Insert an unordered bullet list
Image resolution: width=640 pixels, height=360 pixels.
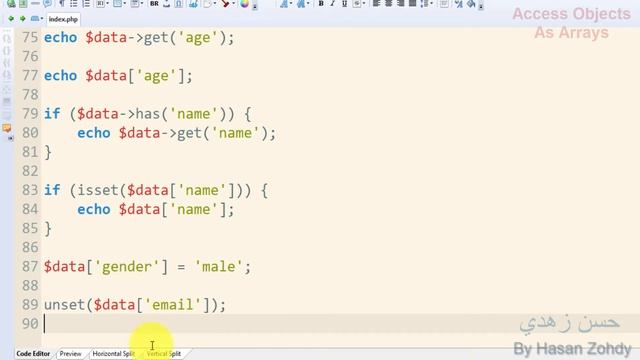[x=74, y=3]
